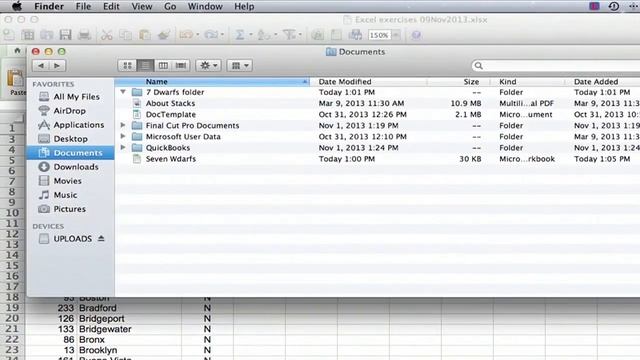This screenshot has width=640, height=360.
Task: Open the Finder menu
Action: point(49,7)
